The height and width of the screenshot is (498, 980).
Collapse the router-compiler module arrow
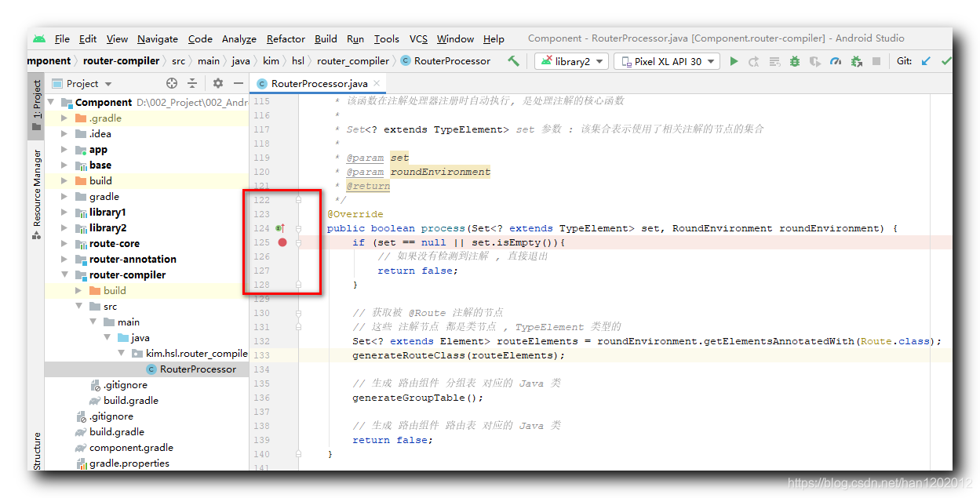point(65,275)
